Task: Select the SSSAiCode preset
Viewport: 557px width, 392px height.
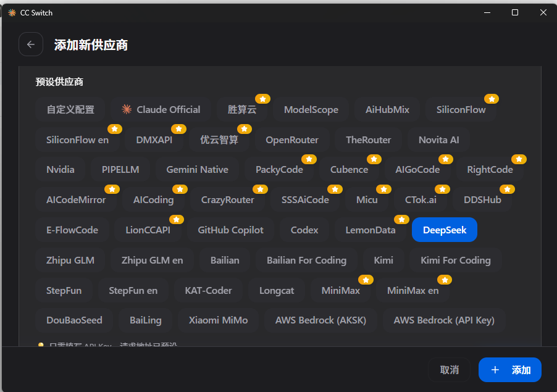Action: coord(305,199)
